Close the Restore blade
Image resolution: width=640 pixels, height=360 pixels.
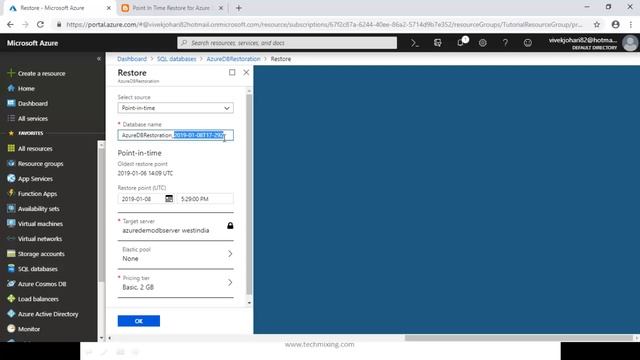pyautogui.click(x=246, y=72)
